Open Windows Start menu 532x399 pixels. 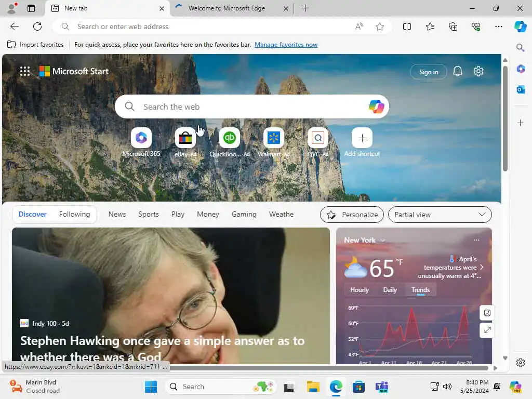151,387
